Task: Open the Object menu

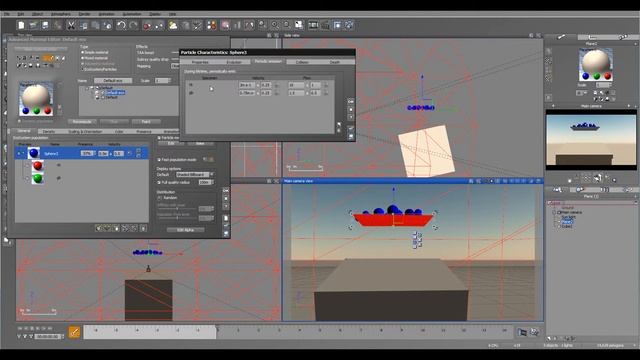Action: pos(37,14)
